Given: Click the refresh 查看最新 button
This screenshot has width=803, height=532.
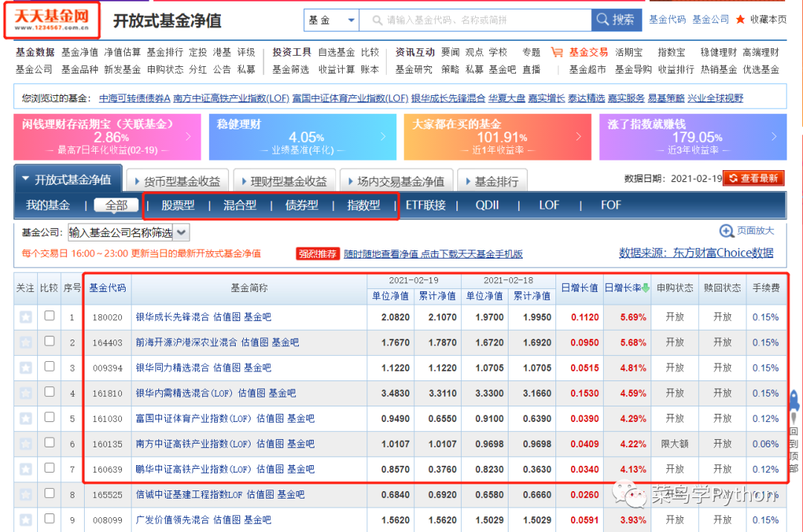Looking at the screenshot, I should [753, 178].
